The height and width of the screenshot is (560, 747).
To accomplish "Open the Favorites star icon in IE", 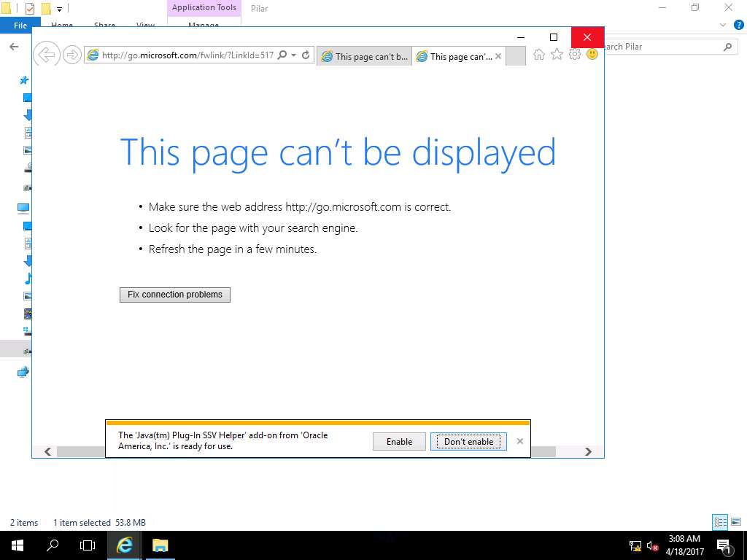I will pyautogui.click(x=557, y=54).
